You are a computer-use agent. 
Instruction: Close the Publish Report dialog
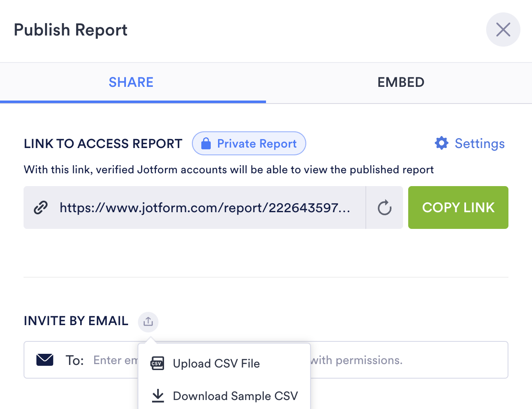pos(503,30)
